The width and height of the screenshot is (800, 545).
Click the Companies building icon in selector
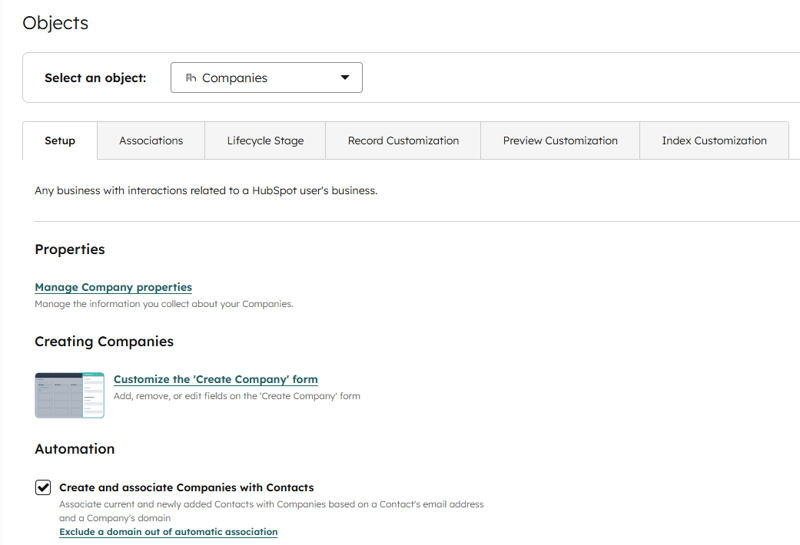pyautogui.click(x=191, y=78)
